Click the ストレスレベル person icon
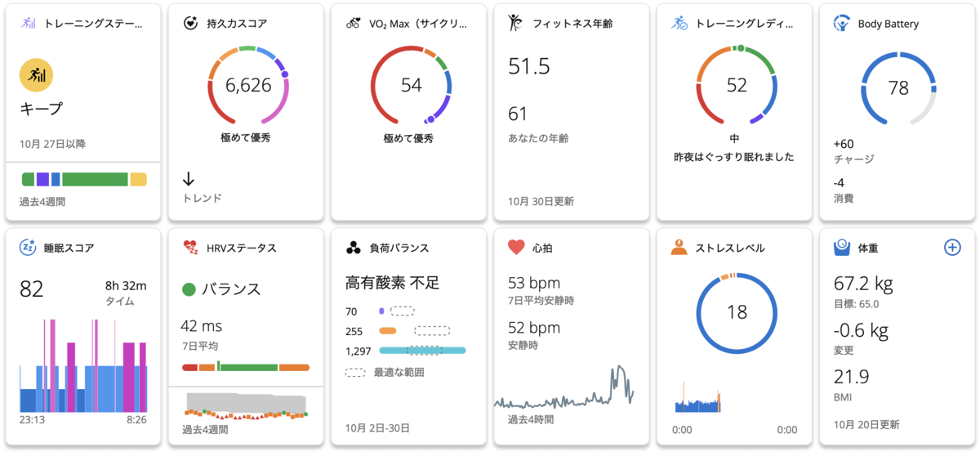This screenshot has width=980, height=452. (x=679, y=247)
